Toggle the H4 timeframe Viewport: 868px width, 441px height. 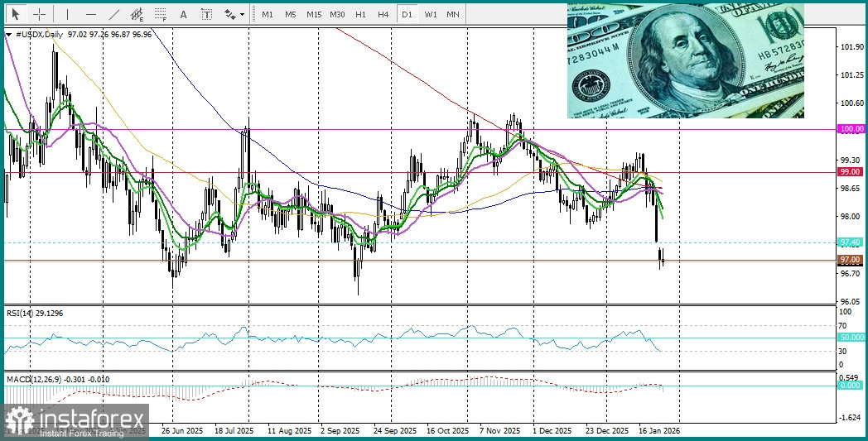pyautogui.click(x=383, y=14)
